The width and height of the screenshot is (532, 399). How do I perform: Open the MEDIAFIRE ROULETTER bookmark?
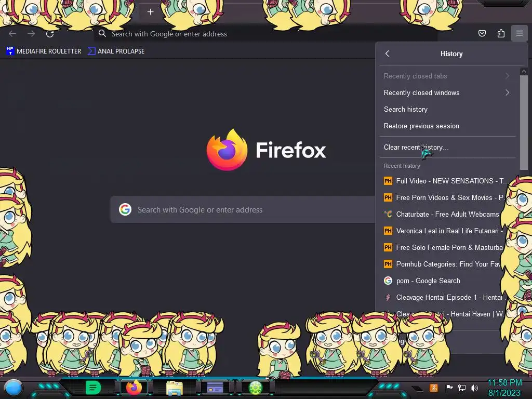click(44, 51)
